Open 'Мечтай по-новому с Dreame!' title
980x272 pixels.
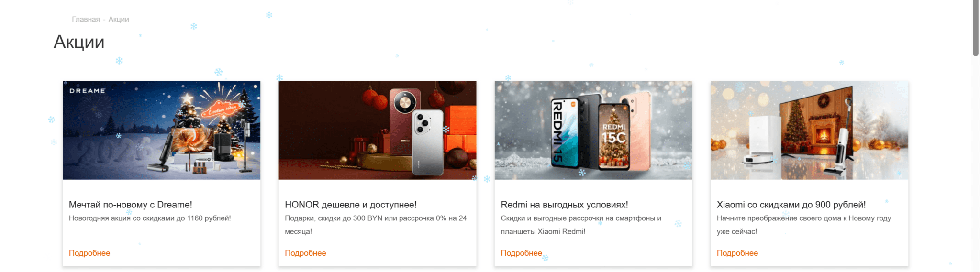pos(131,205)
